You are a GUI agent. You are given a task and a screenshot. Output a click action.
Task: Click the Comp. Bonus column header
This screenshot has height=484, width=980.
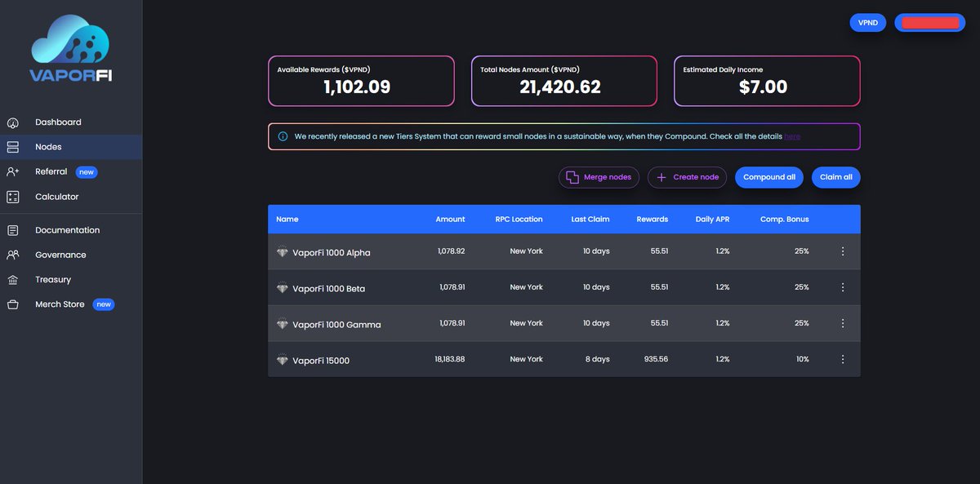coord(784,220)
